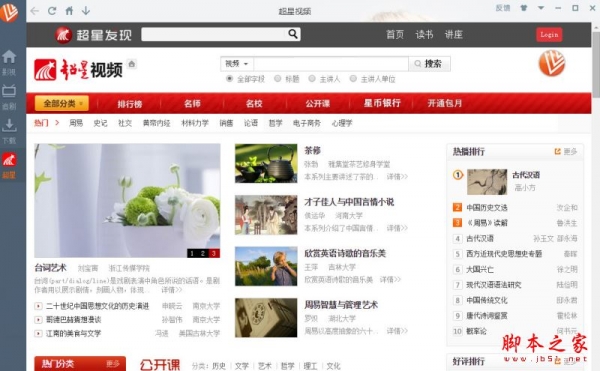Click the rank 1 badge in 热播排行
The image size is (600, 371).
[458, 175]
